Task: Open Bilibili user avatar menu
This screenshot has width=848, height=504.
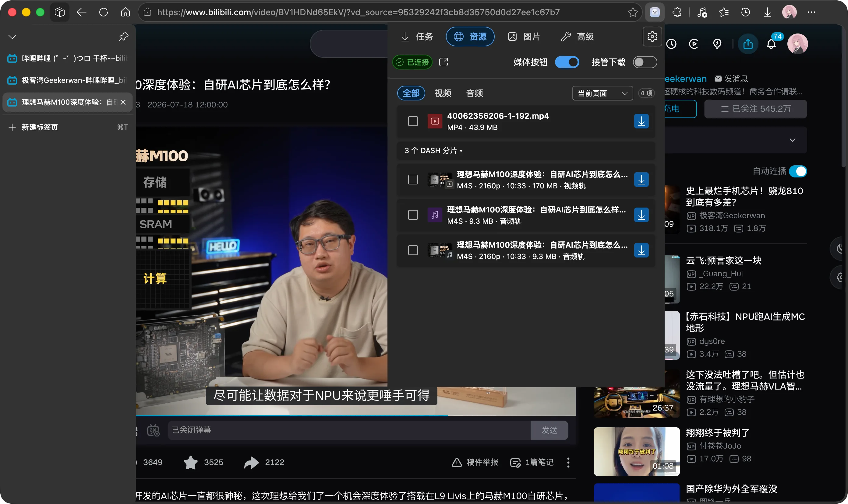Action: (x=797, y=44)
